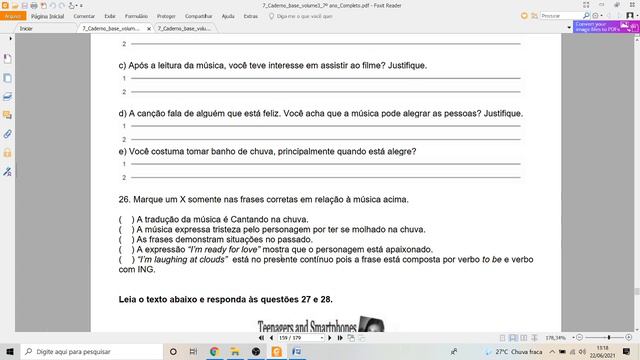Adjust the zoom slider handle in status bar
Screen dimensions: 640x360
(x=609, y=338)
